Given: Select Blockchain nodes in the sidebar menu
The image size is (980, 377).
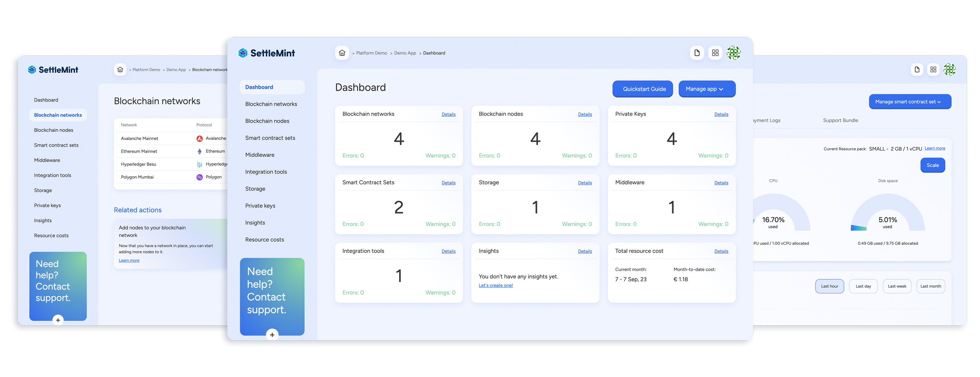Looking at the screenshot, I should pyautogui.click(x=267, y=121).
